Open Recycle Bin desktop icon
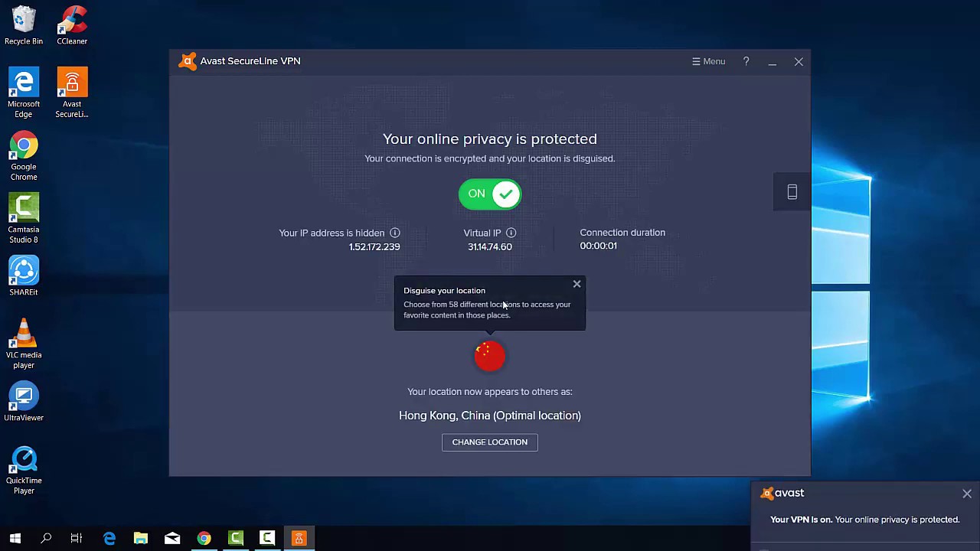 [24, 25]
